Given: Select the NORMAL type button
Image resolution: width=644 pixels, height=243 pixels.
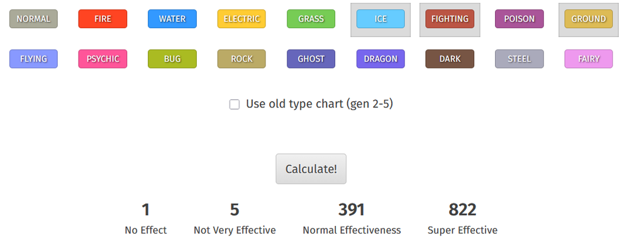Looking at the screenshot, I should click(x=33, y=19).
